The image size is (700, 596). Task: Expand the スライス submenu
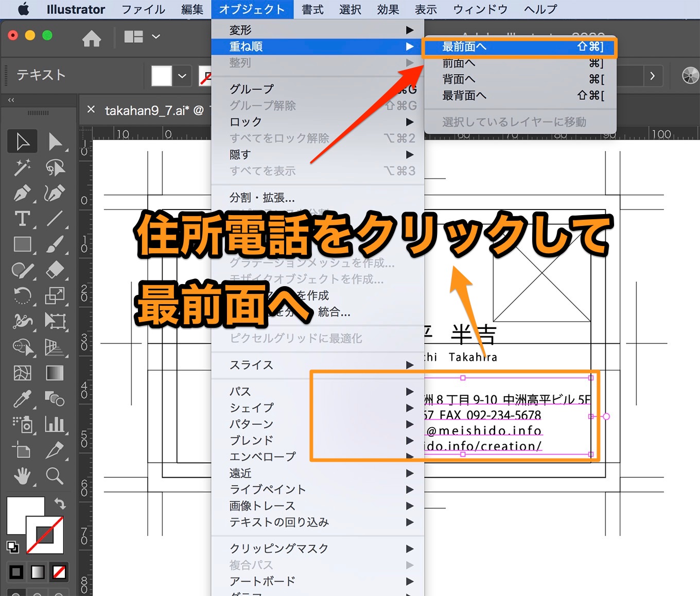[318, 365]
